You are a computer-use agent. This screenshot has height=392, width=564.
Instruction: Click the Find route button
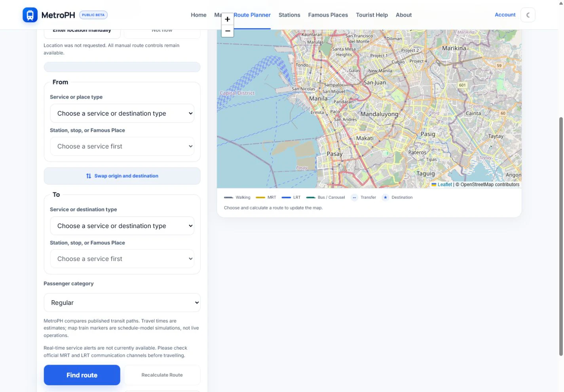click(x=82, y=375)
